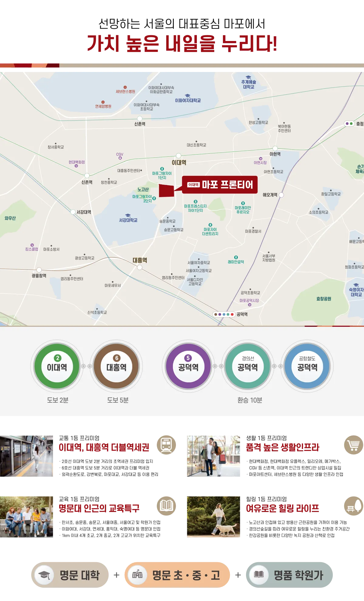Image resolution: width=364 pixels, height=601 pixels.
Task: Click the park bench and tree icon
Action: pos(354,506)
